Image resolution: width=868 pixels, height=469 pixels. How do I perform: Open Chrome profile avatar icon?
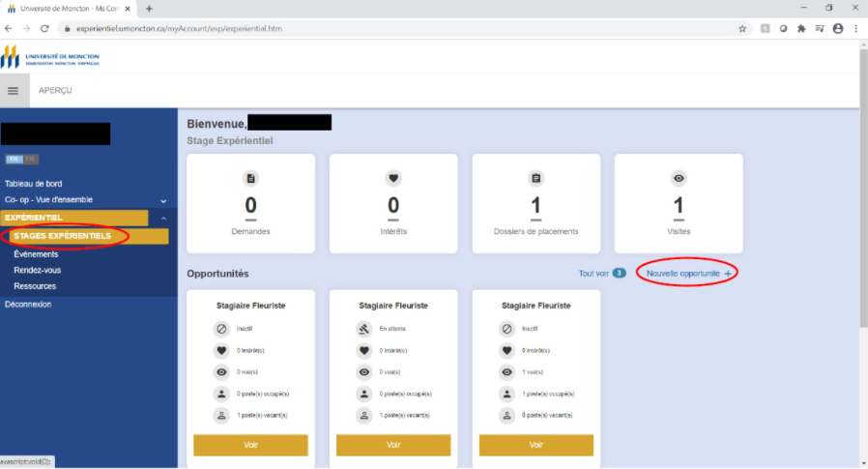tap(838, 29)
